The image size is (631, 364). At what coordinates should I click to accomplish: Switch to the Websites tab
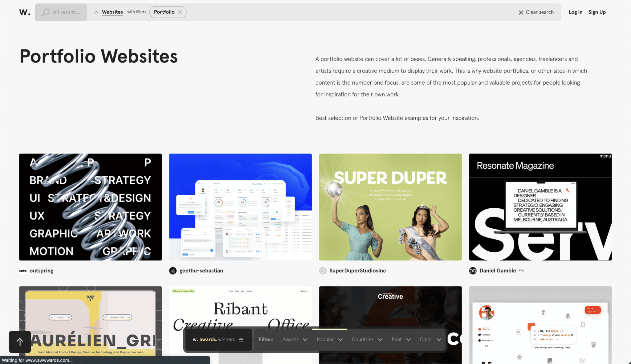(x=112, y=12)
